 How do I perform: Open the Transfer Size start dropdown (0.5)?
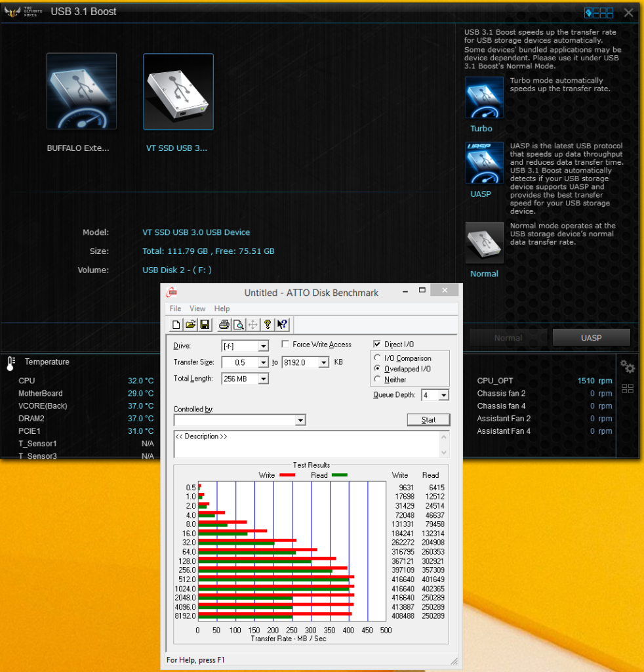[x=264, y=362]
